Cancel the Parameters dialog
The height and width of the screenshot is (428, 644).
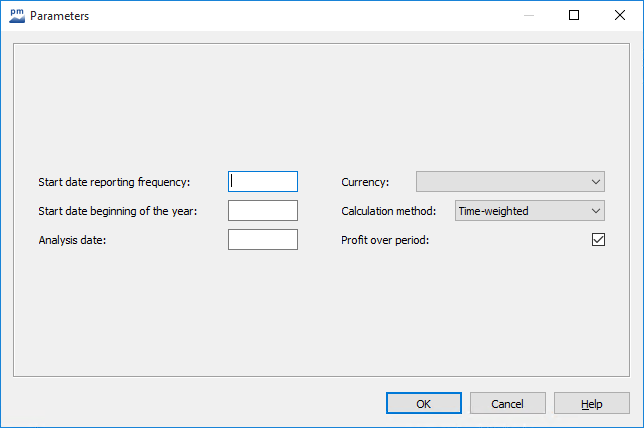pyautogui.click(x=508, y=403)
